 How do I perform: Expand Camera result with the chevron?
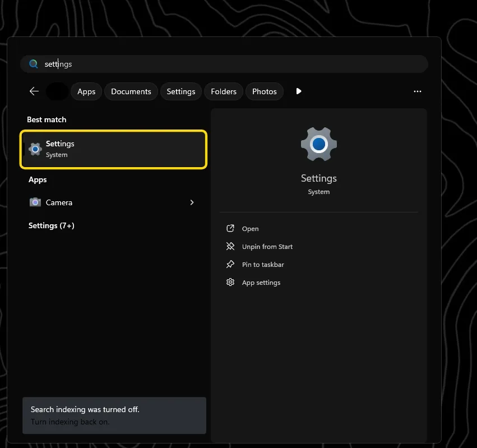pyautogui.click(x=192, y=202)
